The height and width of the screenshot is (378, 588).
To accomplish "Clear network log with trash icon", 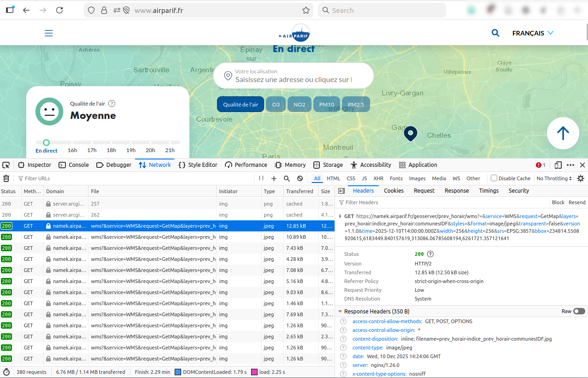I will [x=6, y=178].
